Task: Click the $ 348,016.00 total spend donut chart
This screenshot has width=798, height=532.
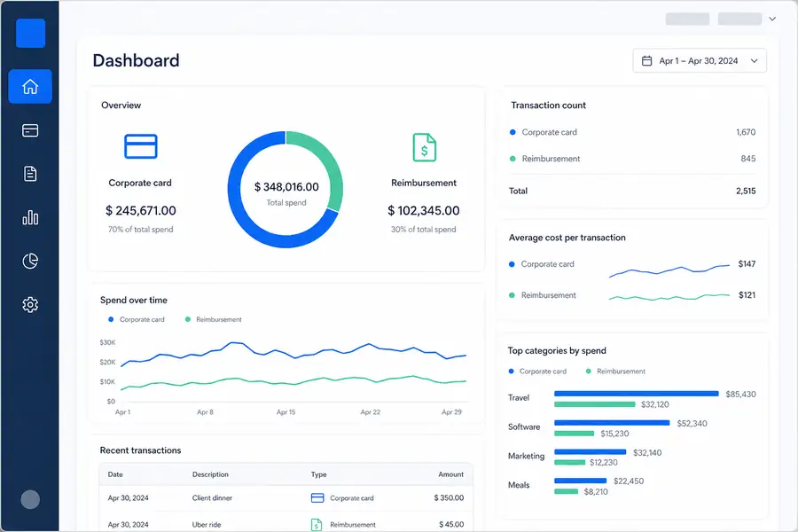Action: pyautogui.click(x=286, y=190)
